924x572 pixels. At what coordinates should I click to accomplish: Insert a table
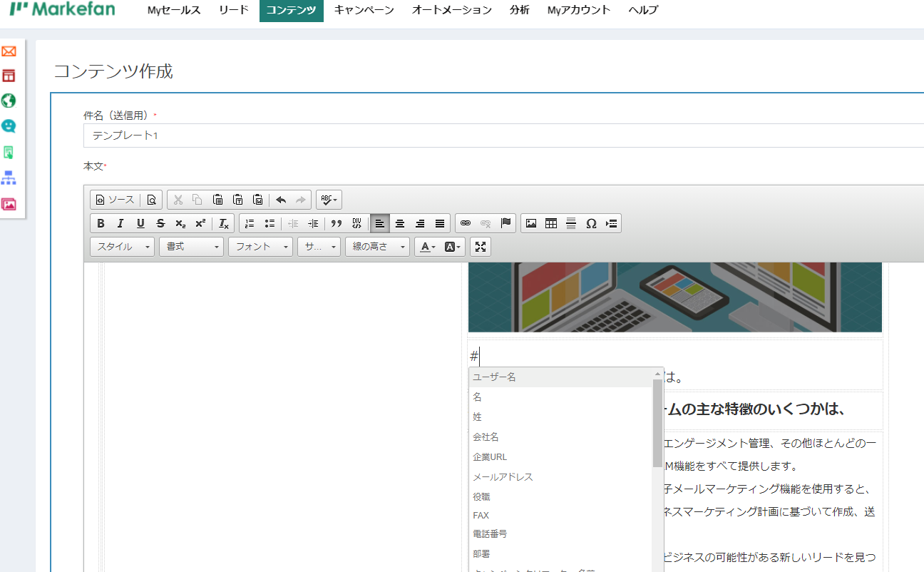point(551,223)
